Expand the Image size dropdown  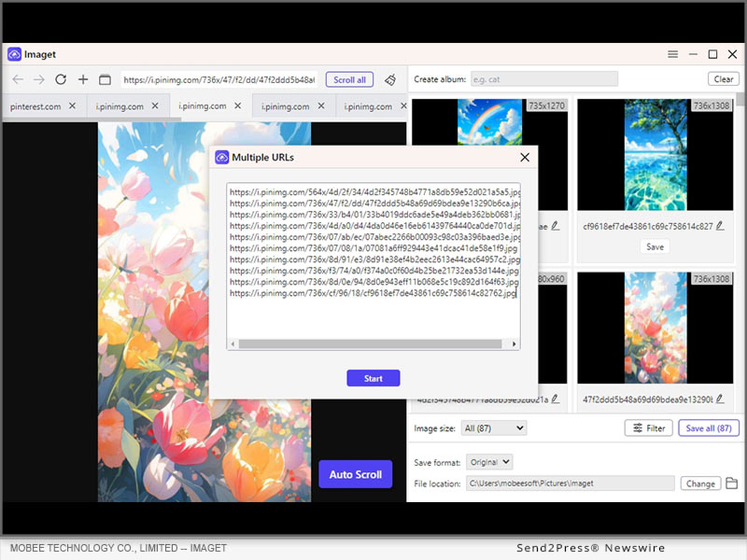click(495, 428)
